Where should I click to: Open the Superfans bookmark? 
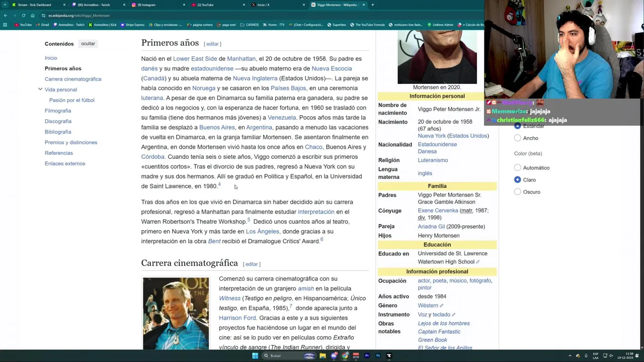pos(337,25)
